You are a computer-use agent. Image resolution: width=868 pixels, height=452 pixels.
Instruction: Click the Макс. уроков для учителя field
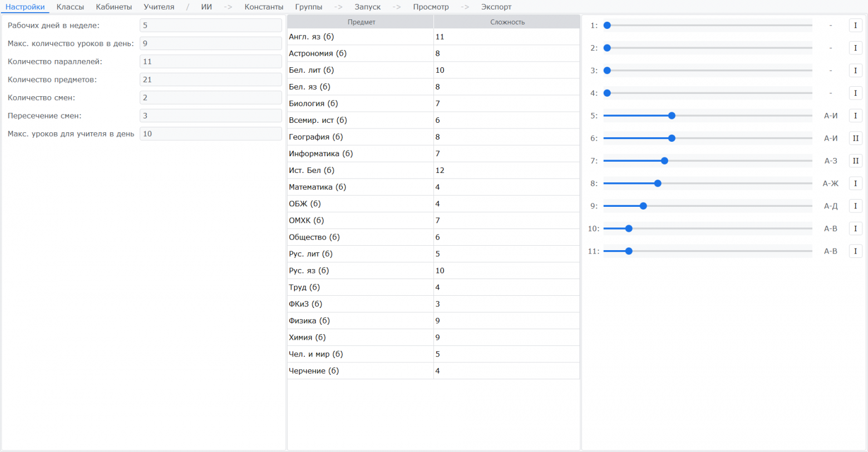click(x=211, y=134)
